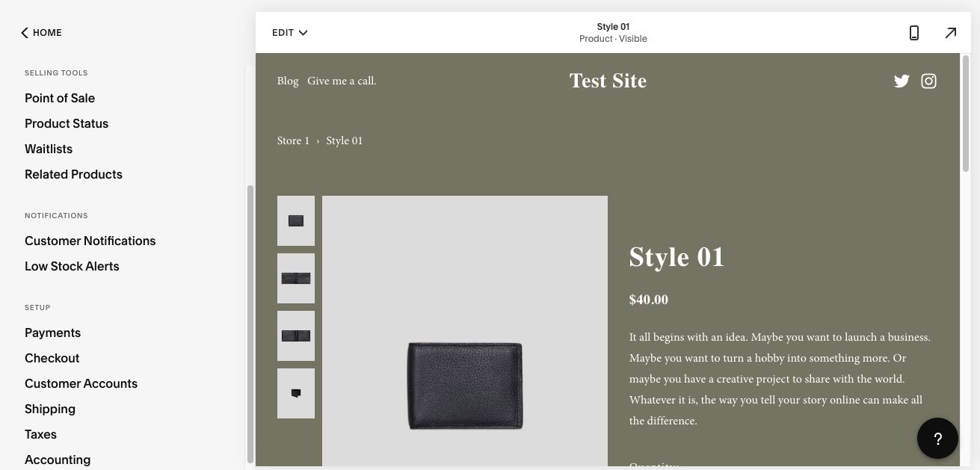Image resolution: width=980 pixels, height=470 pixels.
Task: Open the help question mark button
Action: (x=937, y=439)
